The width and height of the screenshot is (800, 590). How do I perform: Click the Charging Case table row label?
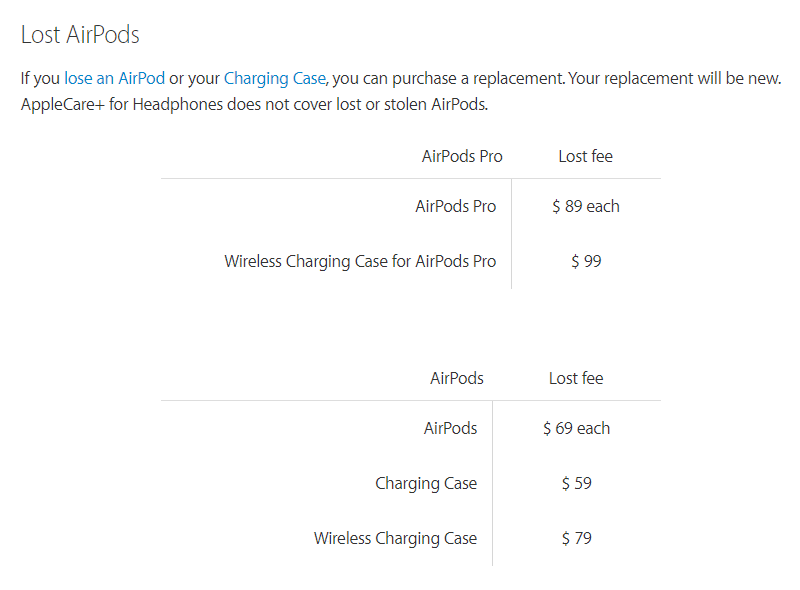(426, 483)
